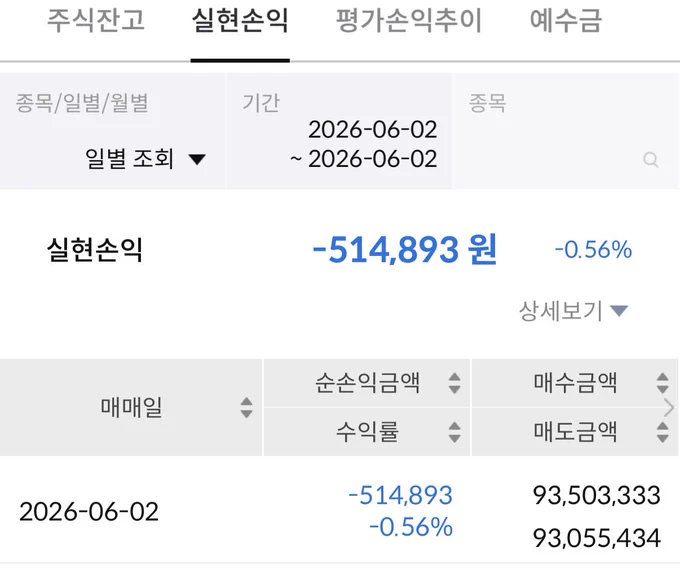Switch to the 주식잔고 tab
This screenshot has width=680, height=586.
pos(95,20)
